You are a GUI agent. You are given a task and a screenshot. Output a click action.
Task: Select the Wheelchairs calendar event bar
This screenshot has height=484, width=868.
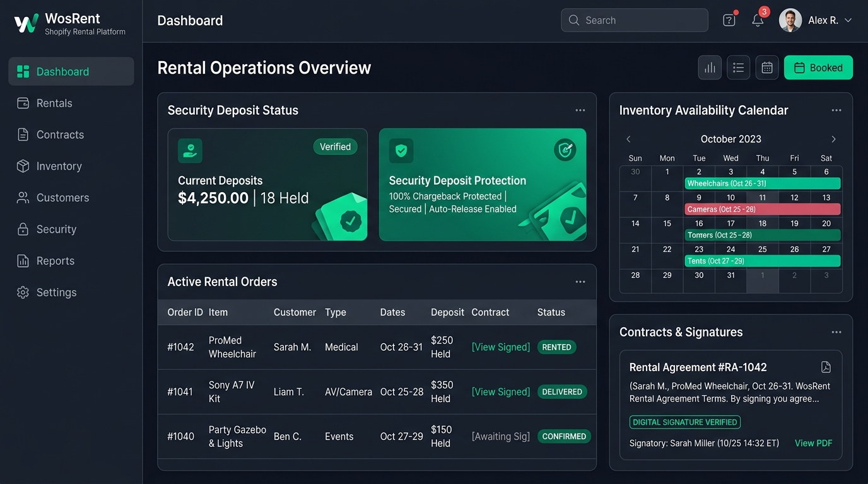click(x=763, y=183)
